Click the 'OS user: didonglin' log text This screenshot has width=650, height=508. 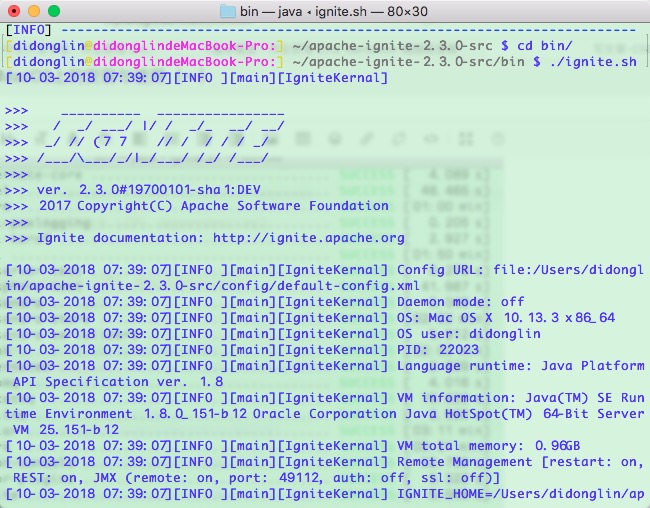pos(468,333)
